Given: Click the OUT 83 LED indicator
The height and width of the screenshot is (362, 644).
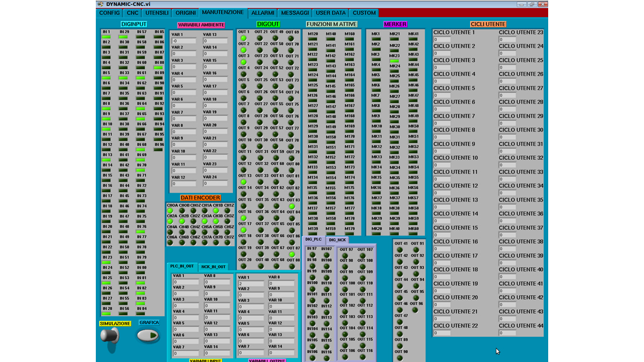Looking at the screenshot, I should (291, 206).
